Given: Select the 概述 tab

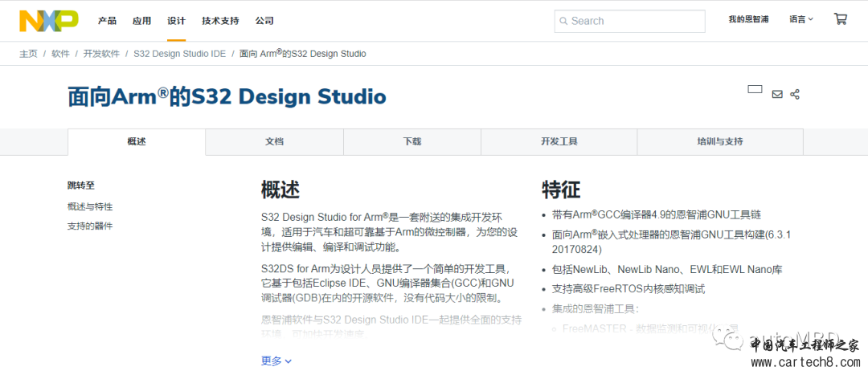Looking at the screenshot, I should click(x=137, y=141).
